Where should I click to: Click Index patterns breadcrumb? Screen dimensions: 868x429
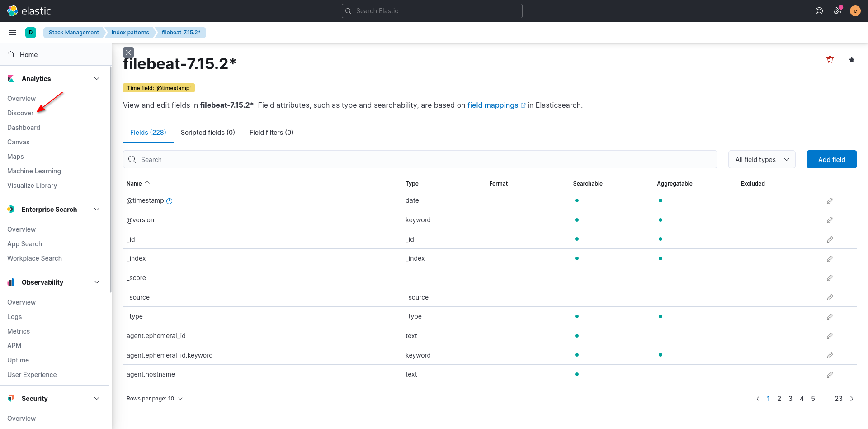click(130, 33)
